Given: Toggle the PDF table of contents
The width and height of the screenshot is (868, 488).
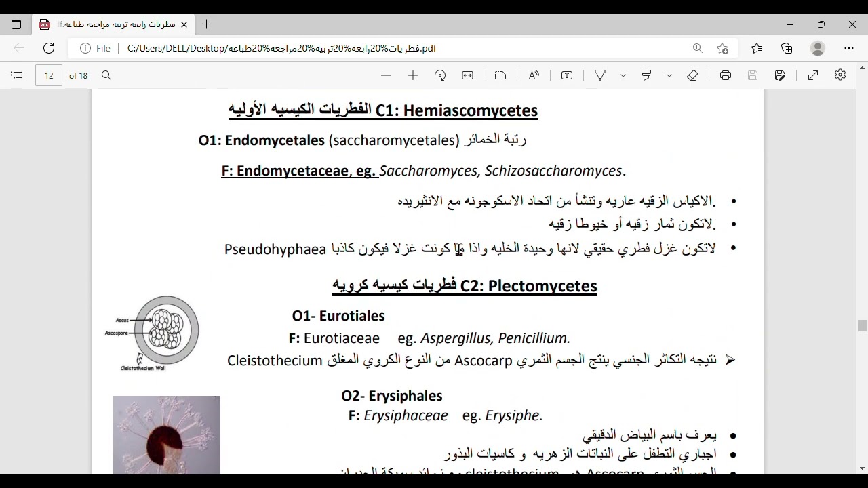Looking at the screenshot, I should [x=17, y=75].
